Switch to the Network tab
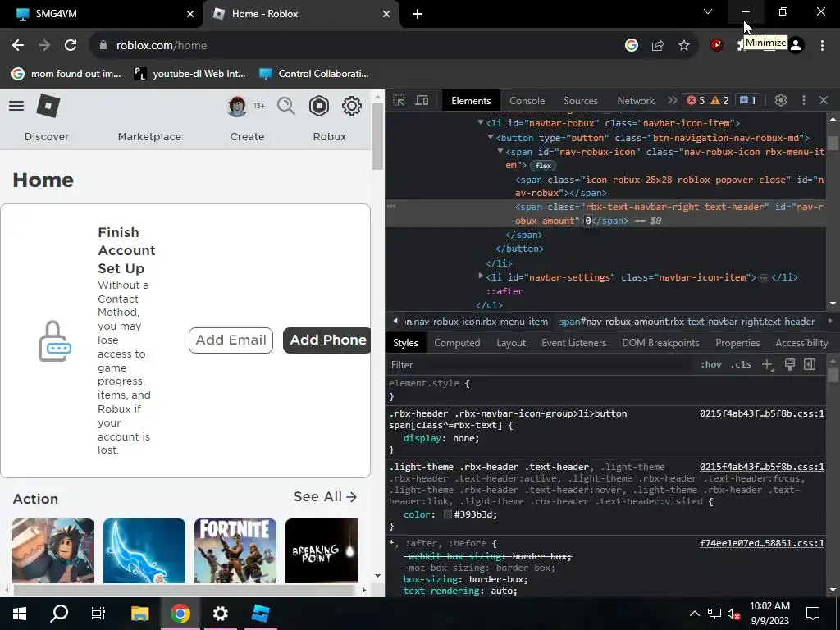Image resolution: width=840 pixels, height=630 pixels. click(x=636, y=101)
